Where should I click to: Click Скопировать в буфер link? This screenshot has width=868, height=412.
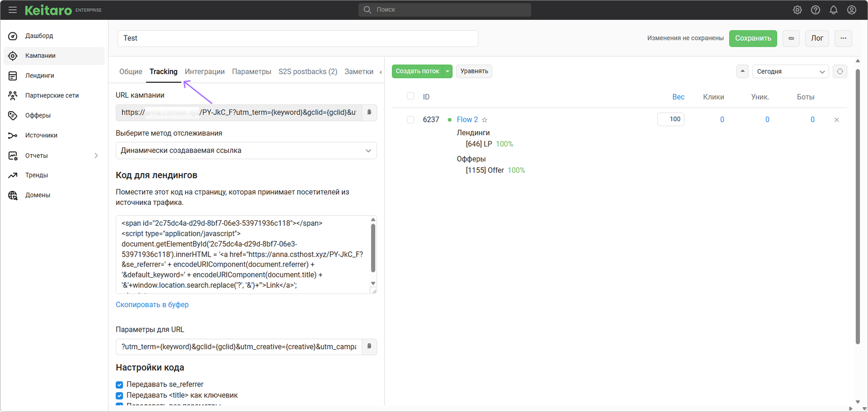click(x=152, y=305)
